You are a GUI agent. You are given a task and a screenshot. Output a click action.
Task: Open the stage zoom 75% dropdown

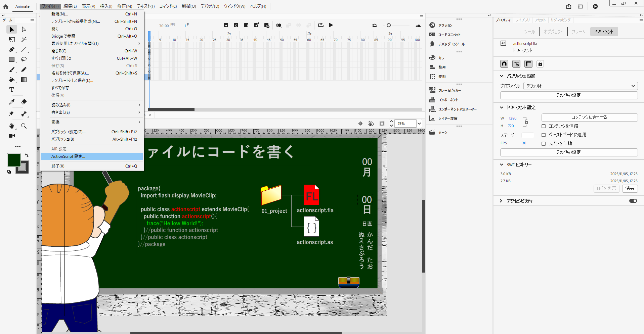tap(419, 123)
